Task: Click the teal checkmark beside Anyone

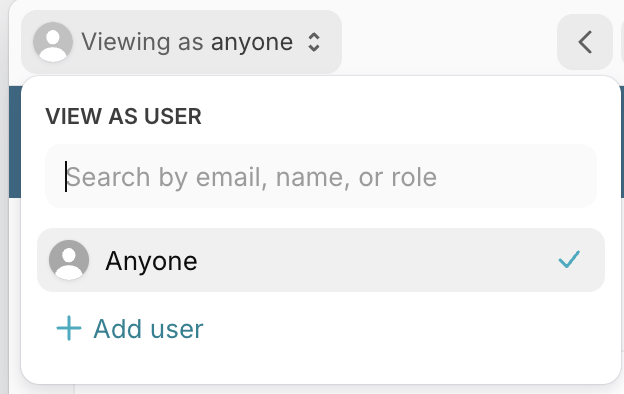Action: coord(569,259)
